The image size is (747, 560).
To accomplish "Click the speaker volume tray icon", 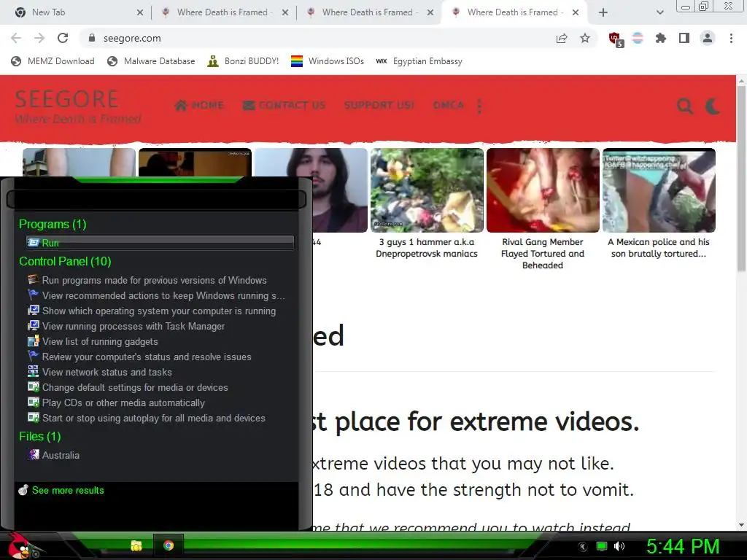I will pyautogui.click(x=619, y=546).
